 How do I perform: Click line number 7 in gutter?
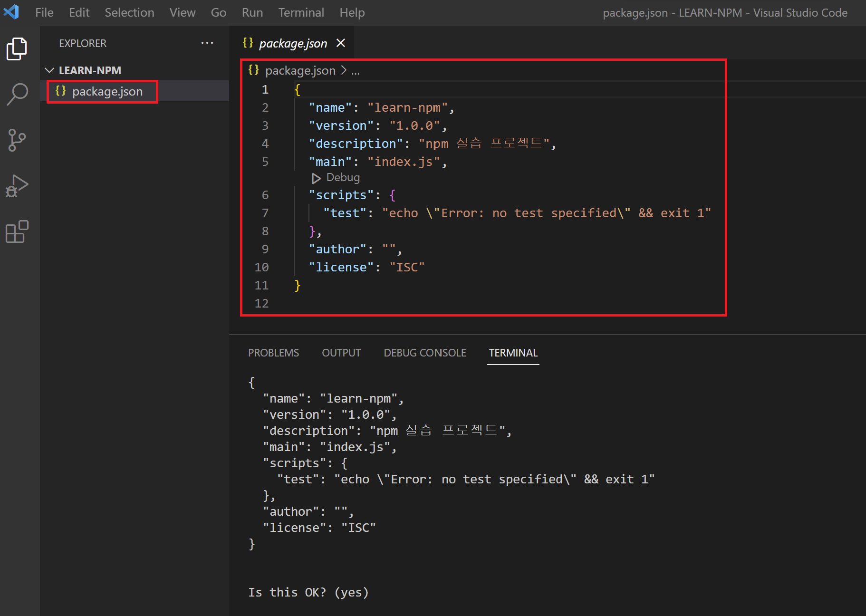pyautogui.click(x=265, y=213)
